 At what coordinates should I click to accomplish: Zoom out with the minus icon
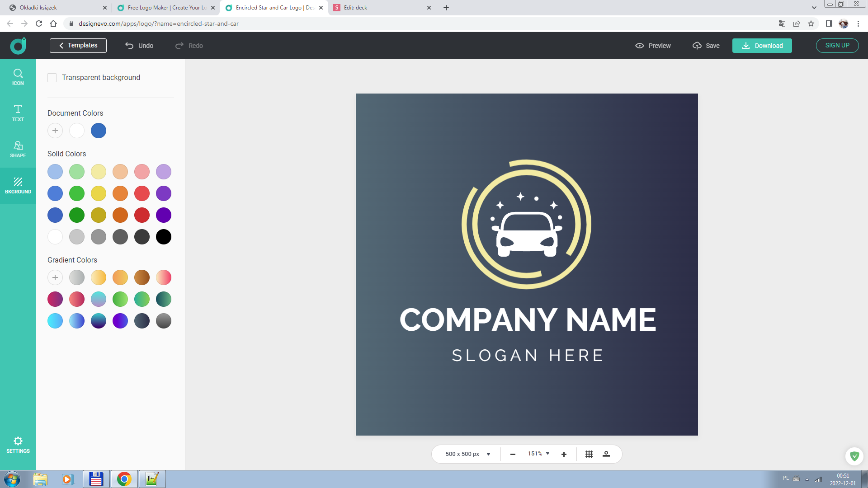(x=513, y=454)
